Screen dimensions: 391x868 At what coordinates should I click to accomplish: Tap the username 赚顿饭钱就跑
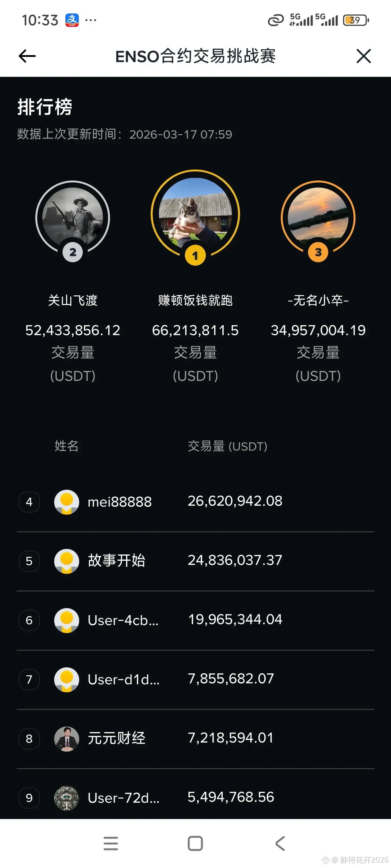[x=195, y=300]
